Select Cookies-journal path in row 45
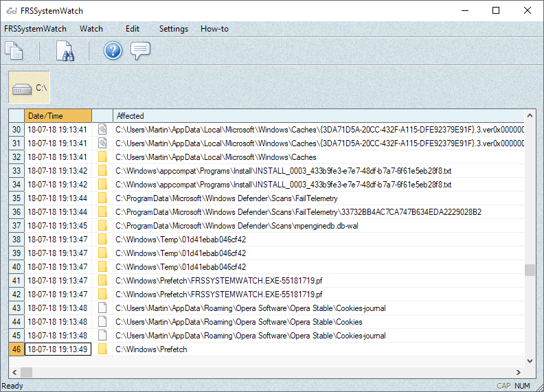This screenshot has height=392, width=544. (251, 336)
